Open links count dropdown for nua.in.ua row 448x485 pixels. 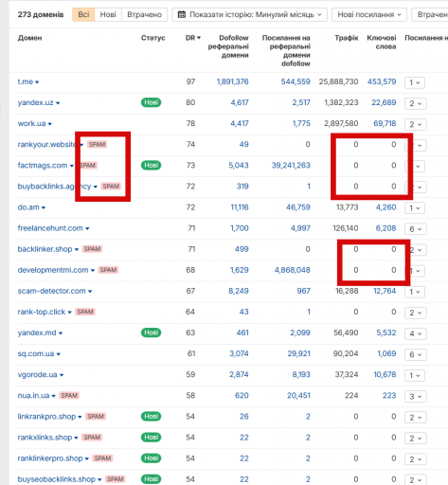click(x=416, y=397)
